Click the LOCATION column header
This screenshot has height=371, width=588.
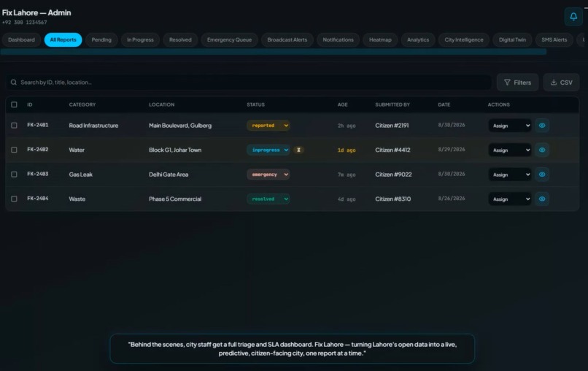[162, 104]
